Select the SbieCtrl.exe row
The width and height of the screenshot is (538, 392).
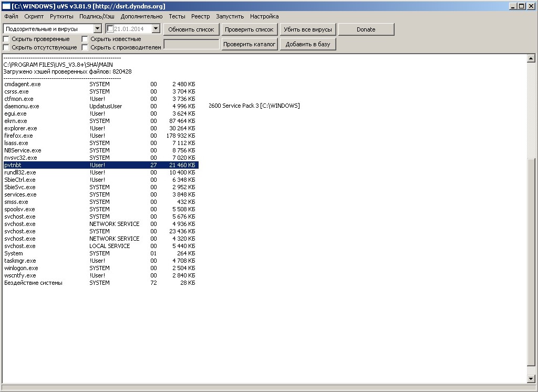pos(100,180)
